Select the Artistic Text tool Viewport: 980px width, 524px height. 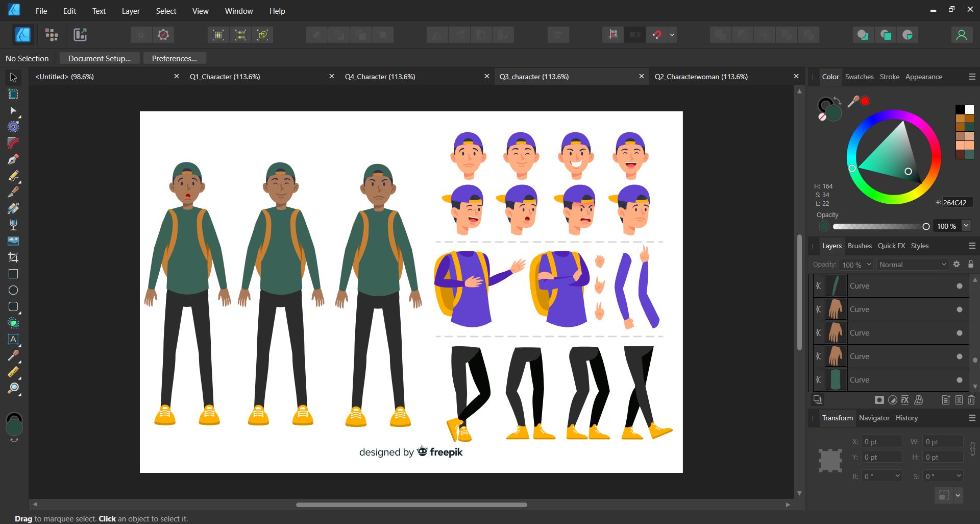13,339
